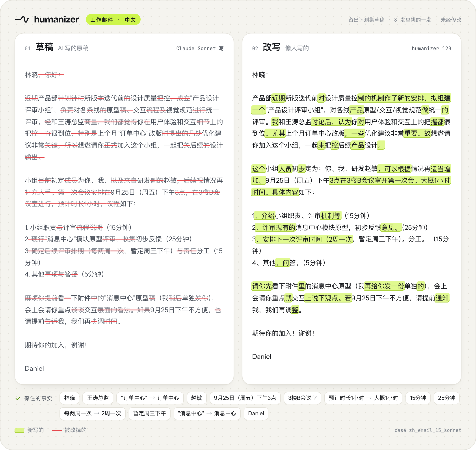Click the 留出评测集草稿 header text
The height and width of the screenshot is (450, 476).
366,20
